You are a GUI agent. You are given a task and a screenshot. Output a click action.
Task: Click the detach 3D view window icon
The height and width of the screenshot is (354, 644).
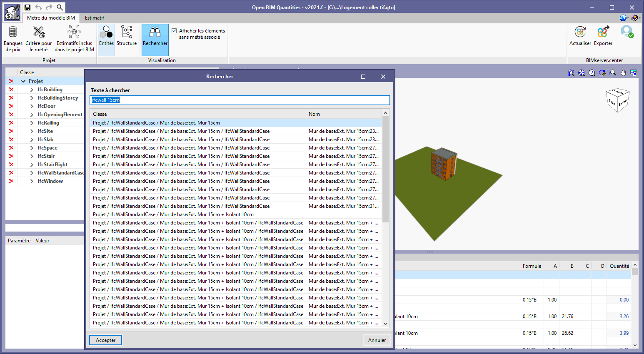point(634,73)
